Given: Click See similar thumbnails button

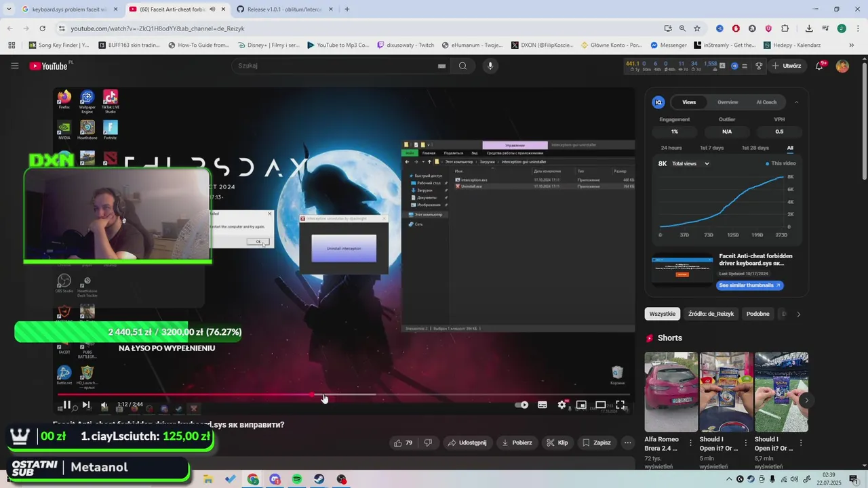Looking at the screenshot, I should pyautogui.click(x=750, y=285).
